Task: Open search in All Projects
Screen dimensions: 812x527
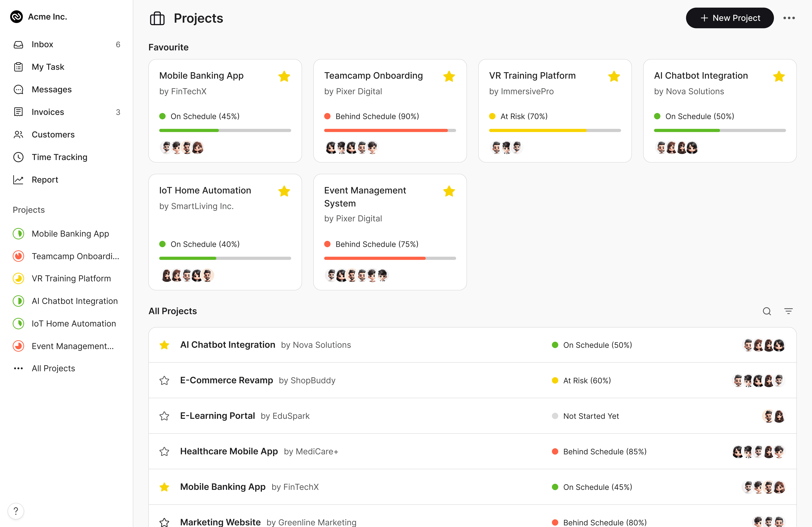Action: 767,311
